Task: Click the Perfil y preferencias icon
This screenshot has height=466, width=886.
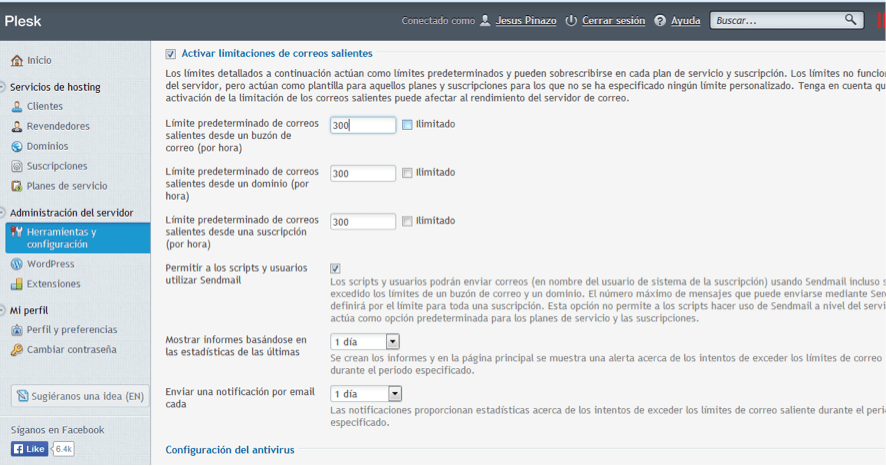Action: click(17, 330)
